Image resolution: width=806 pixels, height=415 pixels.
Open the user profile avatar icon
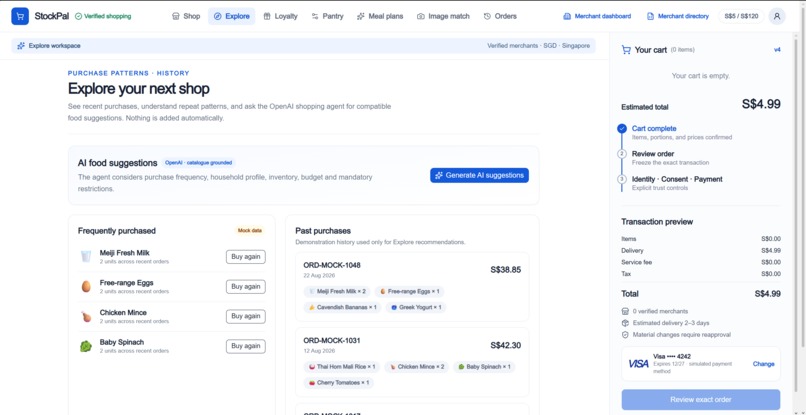coord(777,16)
